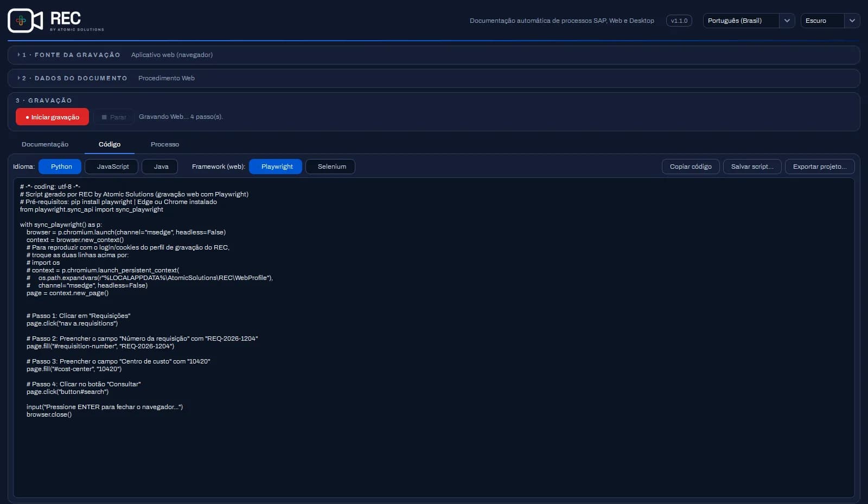Viewport: 868px width, 504px height.
Task: Switch to the Processo tab
Action: (165, 144)
